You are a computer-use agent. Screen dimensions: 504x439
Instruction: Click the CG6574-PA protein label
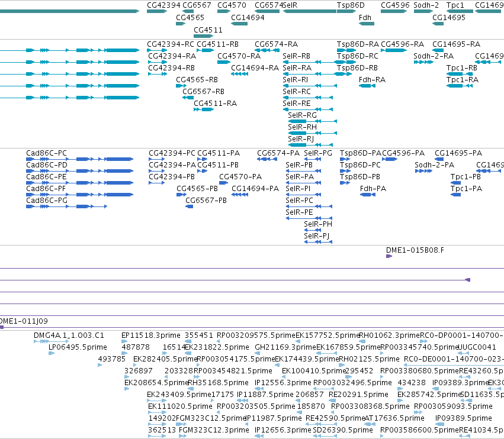pos(278,153)
